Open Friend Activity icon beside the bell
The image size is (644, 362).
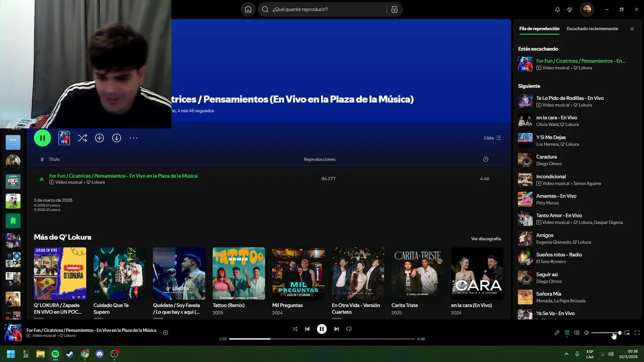[570, 9]
